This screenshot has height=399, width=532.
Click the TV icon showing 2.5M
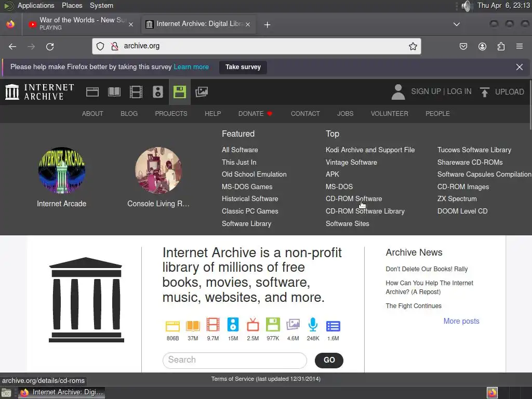coord(253,325)
